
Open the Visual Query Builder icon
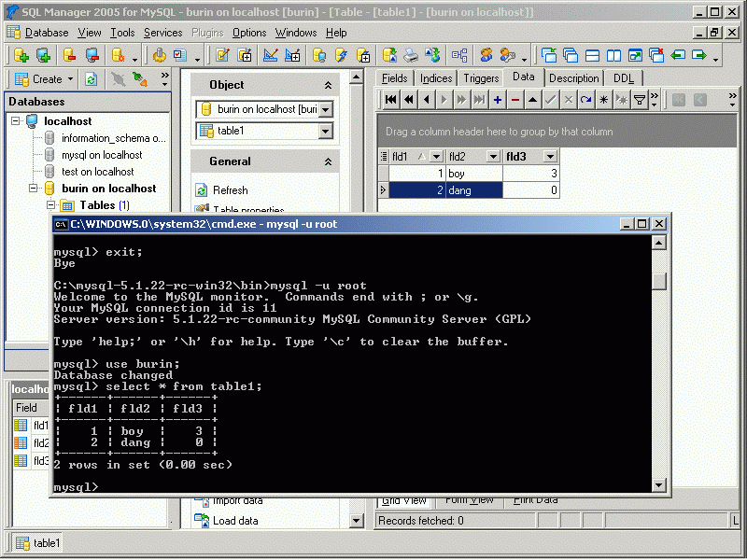[271, 55]
